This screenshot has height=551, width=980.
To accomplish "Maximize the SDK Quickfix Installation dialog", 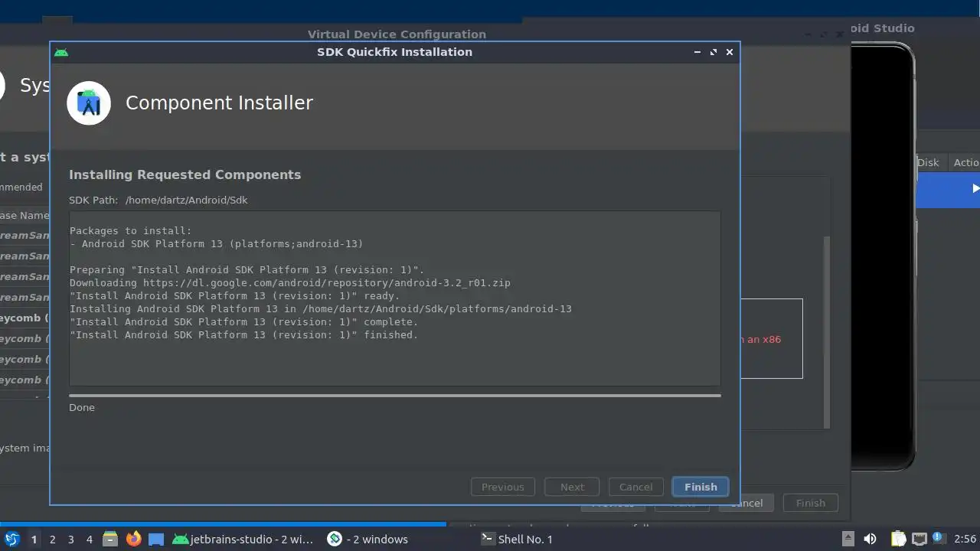I will 713,52.
